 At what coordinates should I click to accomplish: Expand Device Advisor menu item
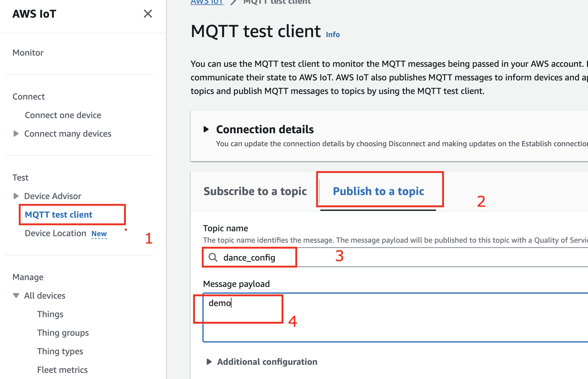16,196
